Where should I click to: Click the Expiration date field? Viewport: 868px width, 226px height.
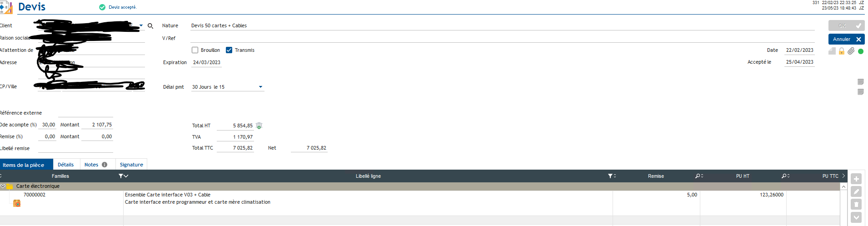point(207,62)
